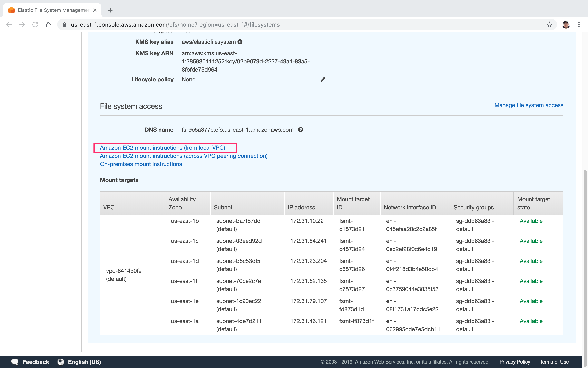
Task: View site security lock info
Action: click(64, 25)
